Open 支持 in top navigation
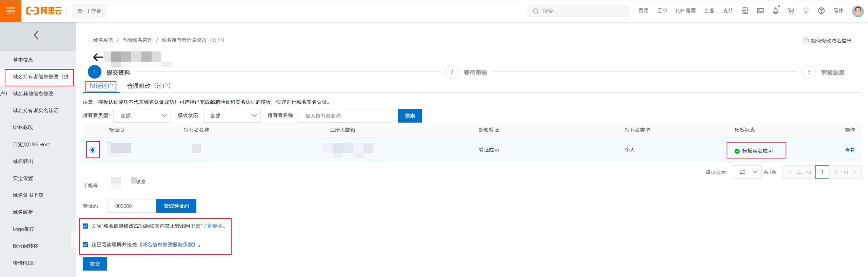The height and width of the screenshot is (277, 868). click(728, 11)
